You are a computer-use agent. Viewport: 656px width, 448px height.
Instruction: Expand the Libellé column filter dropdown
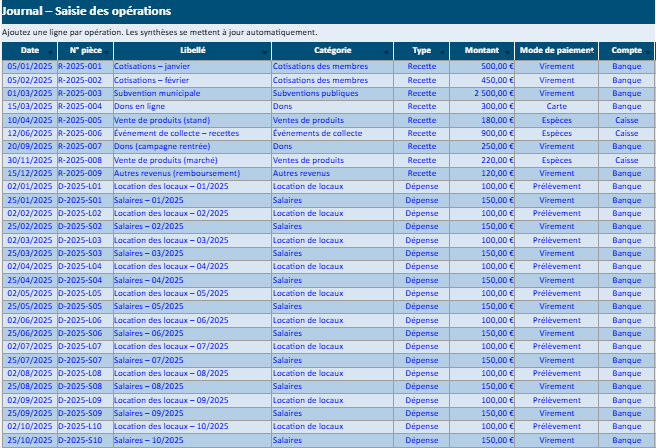pos(264,52)
